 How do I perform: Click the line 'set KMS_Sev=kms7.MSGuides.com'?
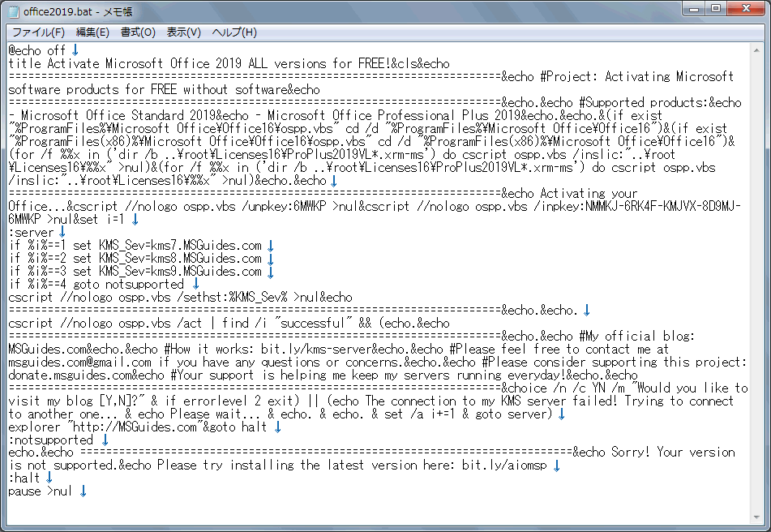tap(167, 246)
